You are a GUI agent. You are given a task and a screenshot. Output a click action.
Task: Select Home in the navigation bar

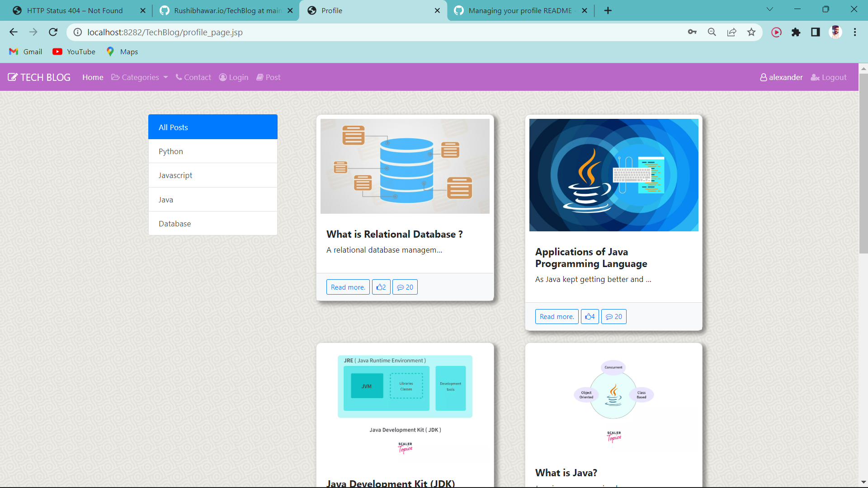92,77
